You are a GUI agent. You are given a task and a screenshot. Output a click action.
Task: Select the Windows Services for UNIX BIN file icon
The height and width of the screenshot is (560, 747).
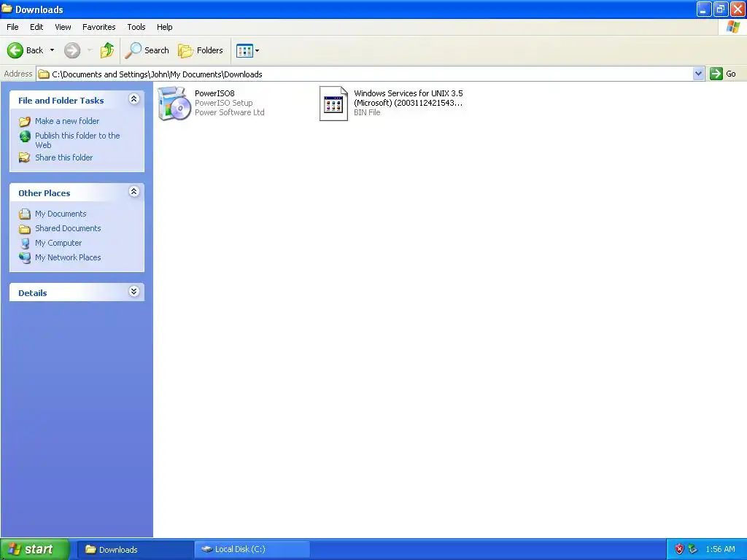pos(333,104)
